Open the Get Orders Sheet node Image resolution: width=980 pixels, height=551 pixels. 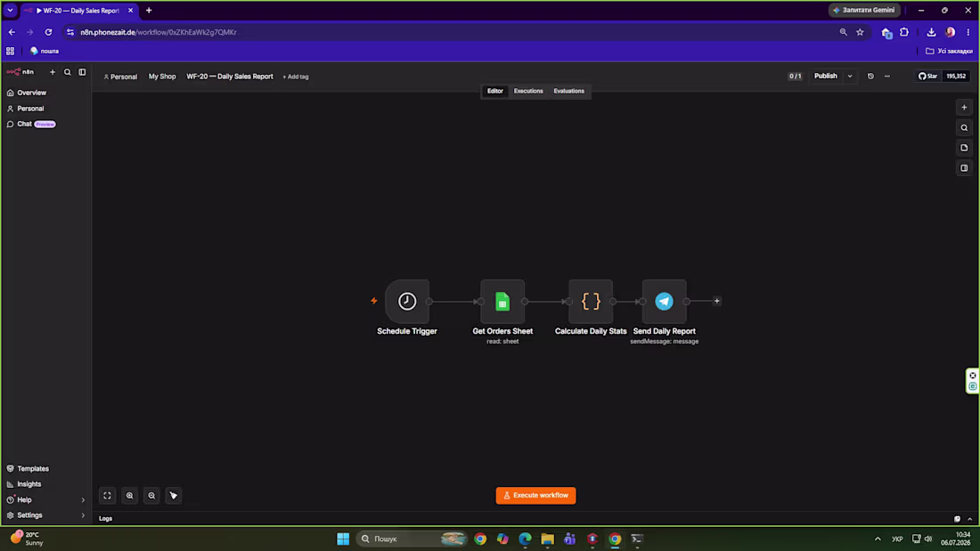point(502,301)
